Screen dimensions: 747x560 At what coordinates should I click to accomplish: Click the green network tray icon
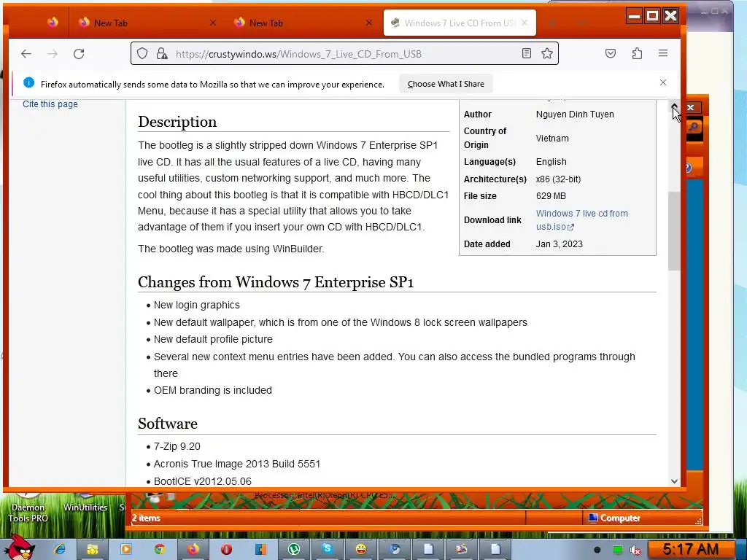coord(617,550)
